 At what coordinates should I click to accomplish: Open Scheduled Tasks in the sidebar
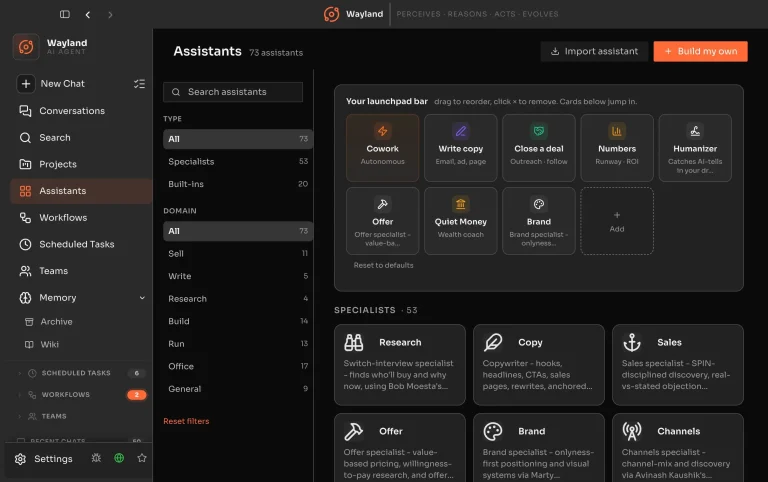(81, 244)
